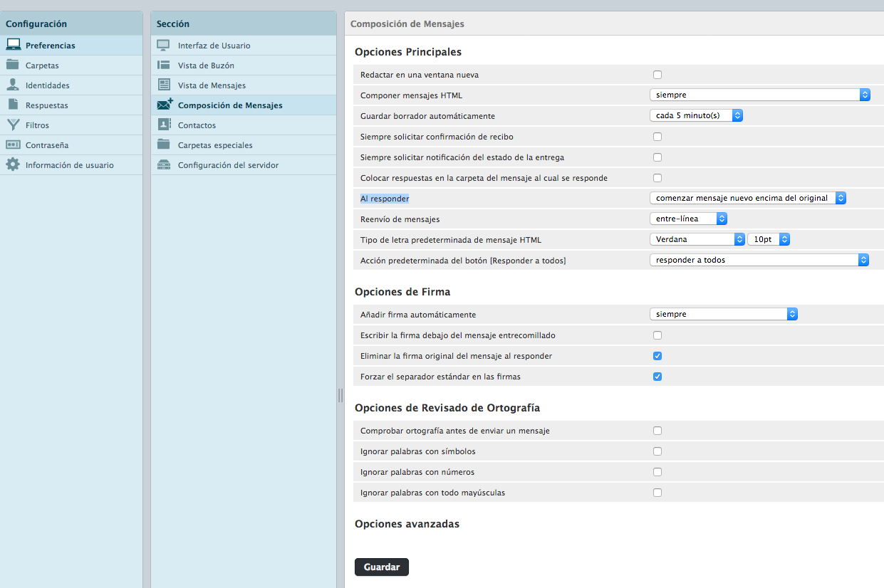Open the Al responder dropdown
This screenshot has width=884, height=588.
point(748,198)
